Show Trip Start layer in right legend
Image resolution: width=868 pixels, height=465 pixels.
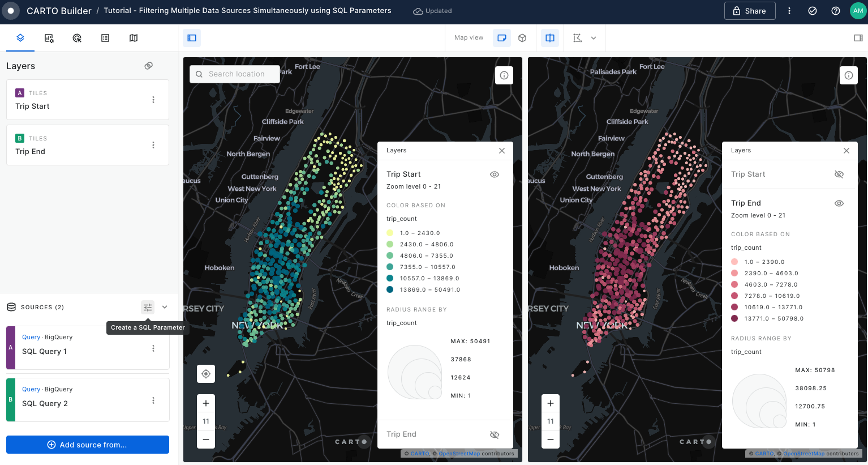pyautogui.click(x=839, y=174)
